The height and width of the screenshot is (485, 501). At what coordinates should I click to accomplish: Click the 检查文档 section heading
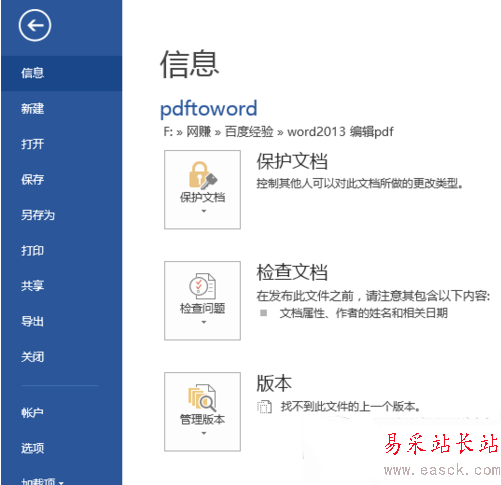pos(292,272)
